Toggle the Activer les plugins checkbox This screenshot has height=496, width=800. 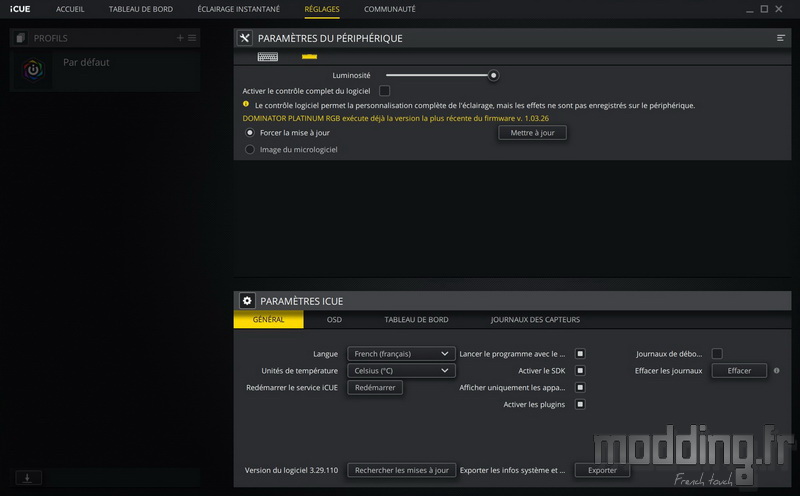(580, 404)
